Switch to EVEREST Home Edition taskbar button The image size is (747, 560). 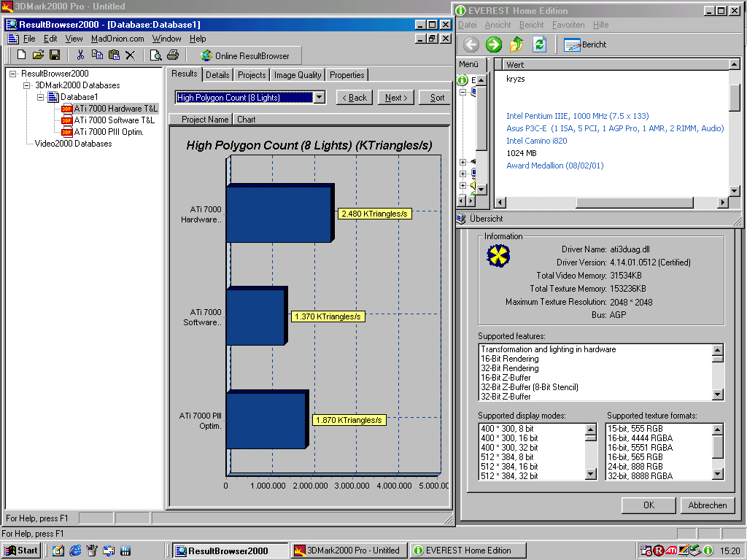click(468, 551)
